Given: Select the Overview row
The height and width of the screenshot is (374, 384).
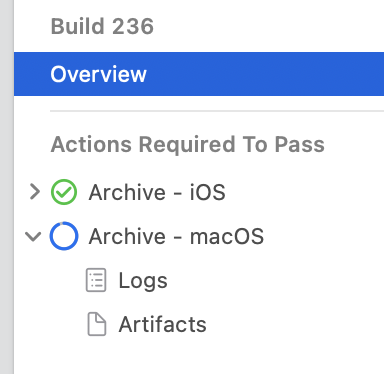Looking at the screenshot, I should coord(199,74).
